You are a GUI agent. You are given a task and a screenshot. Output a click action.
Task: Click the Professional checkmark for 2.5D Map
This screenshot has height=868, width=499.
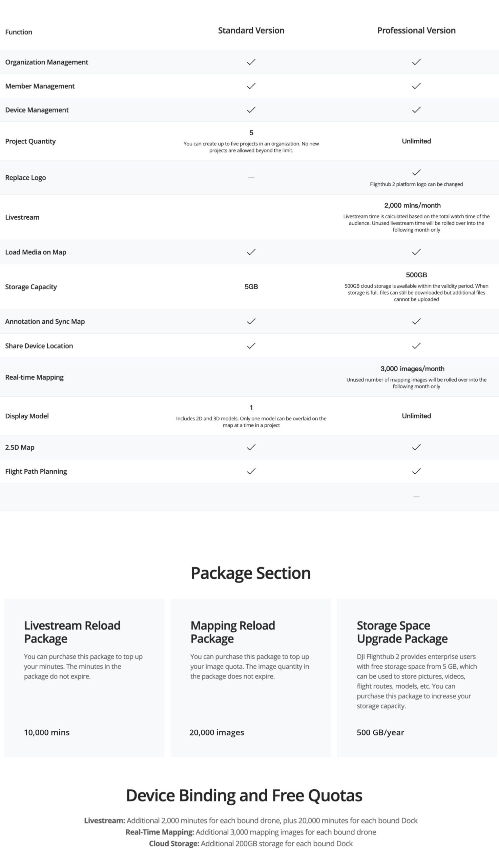click(x=416, y=447)
